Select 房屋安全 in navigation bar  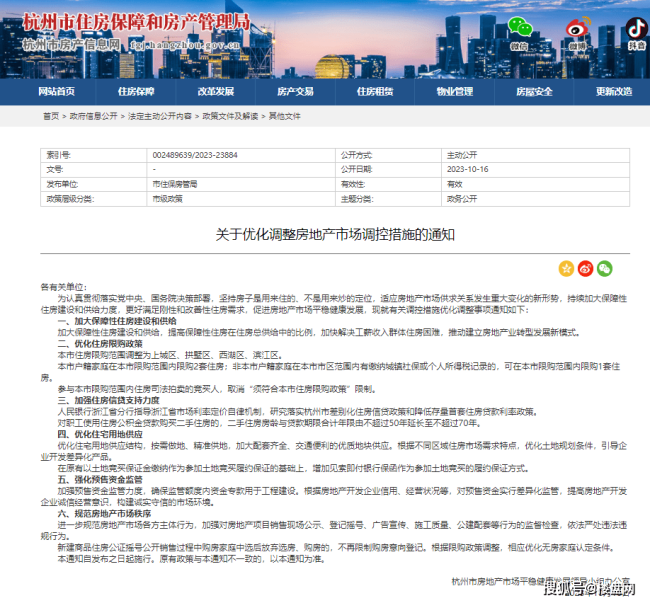pyautogui.click(x=534, y=92)
